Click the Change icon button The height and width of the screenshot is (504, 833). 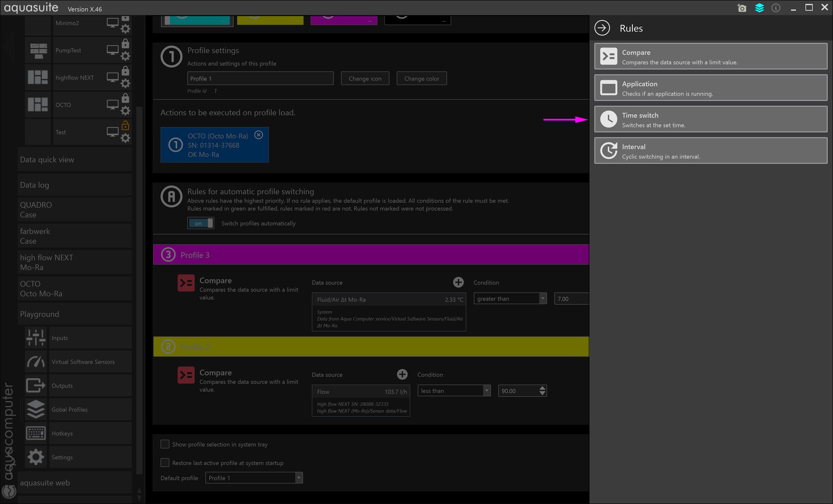365,79
